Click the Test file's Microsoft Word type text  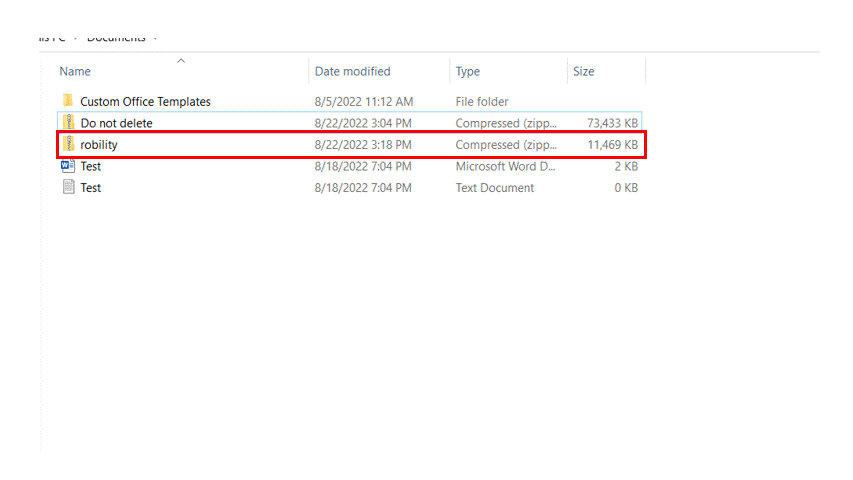(505, 166)
